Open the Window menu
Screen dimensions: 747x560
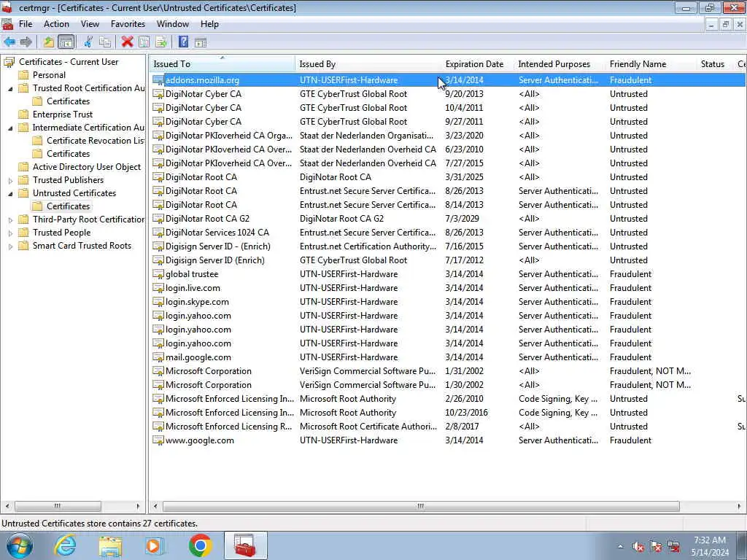point(172,24)
